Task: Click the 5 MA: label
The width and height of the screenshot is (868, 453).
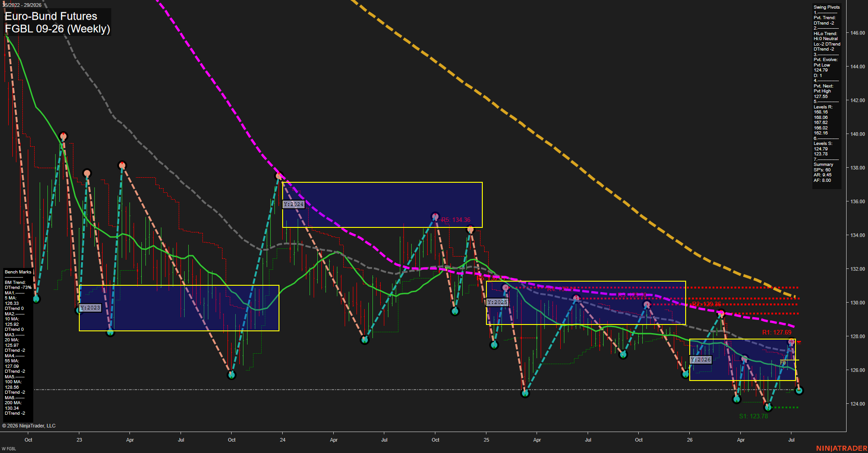Action: (x=11, y=298)
